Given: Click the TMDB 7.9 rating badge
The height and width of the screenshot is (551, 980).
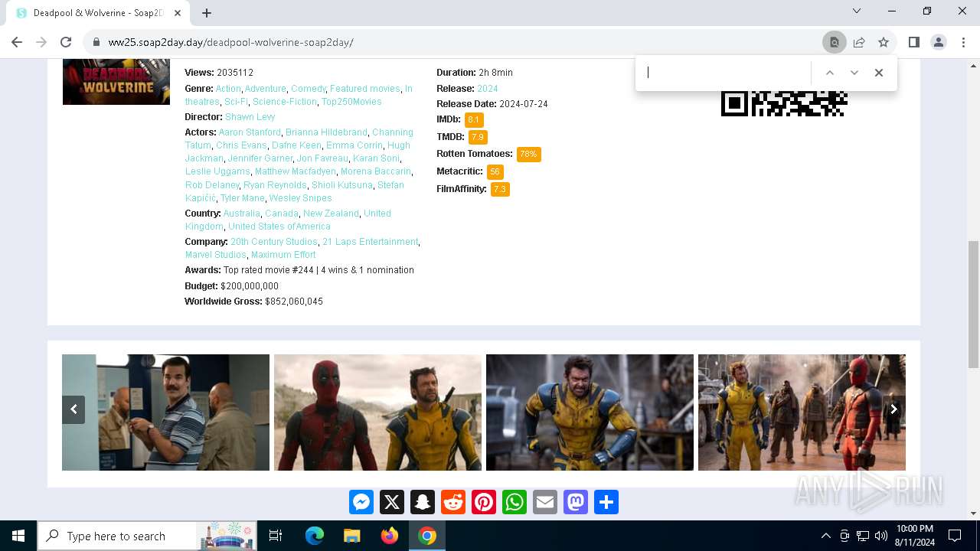Looking at the screenshot, I should coord(478,137).
